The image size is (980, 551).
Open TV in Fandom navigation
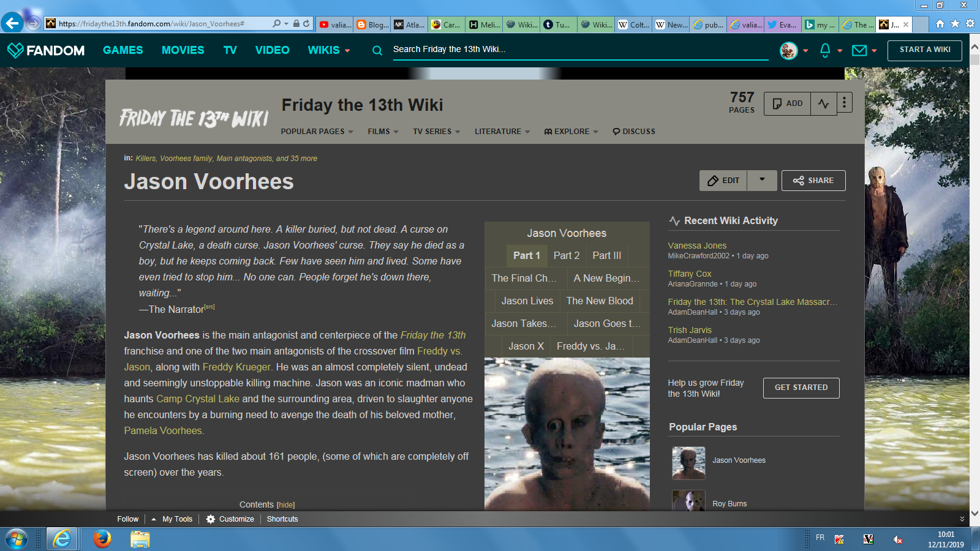click(230, 50)
